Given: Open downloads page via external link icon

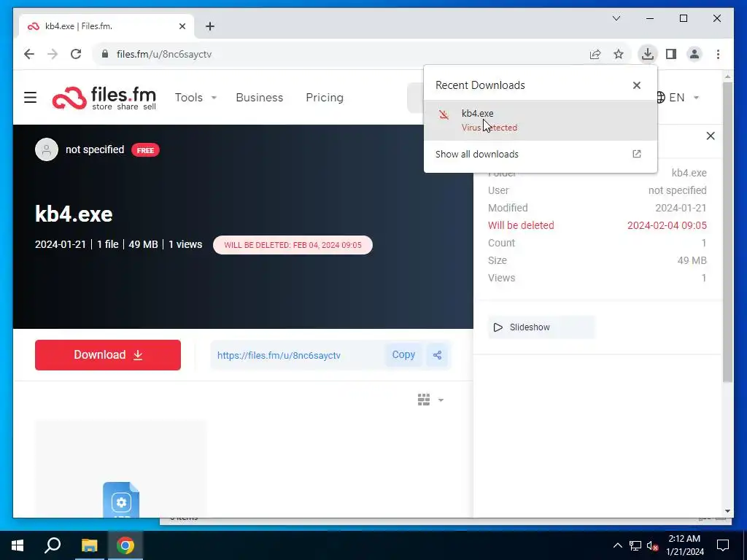Looking at the screenshot, I should coord(636,154).
